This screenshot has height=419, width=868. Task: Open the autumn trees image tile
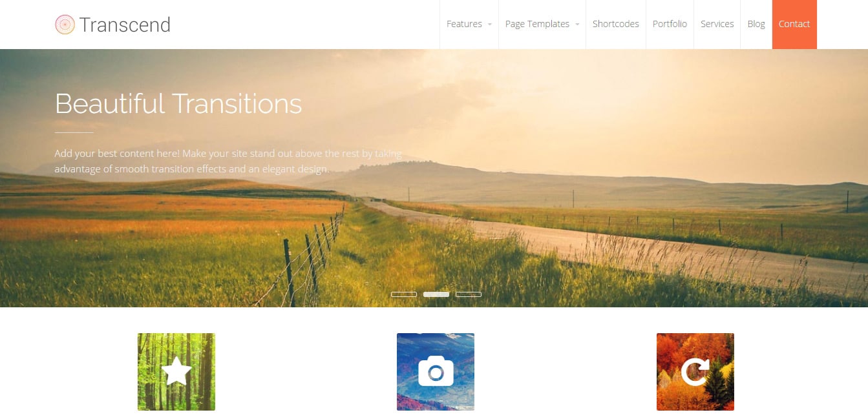tap(695, 372)
